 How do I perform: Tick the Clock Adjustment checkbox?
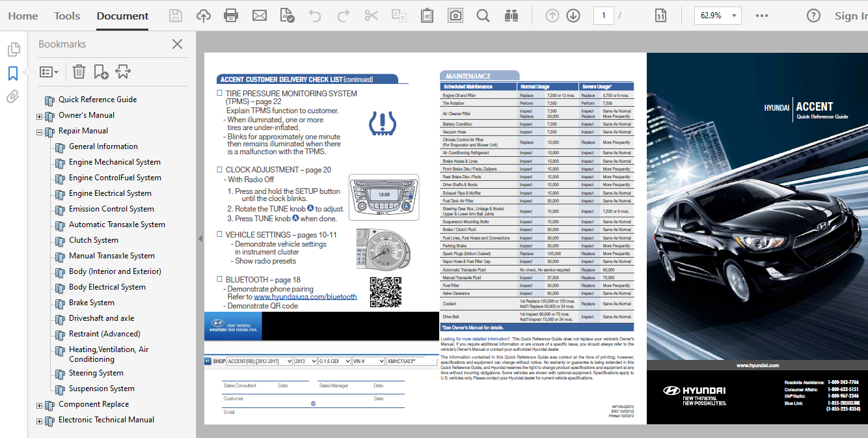click(220, 170)
